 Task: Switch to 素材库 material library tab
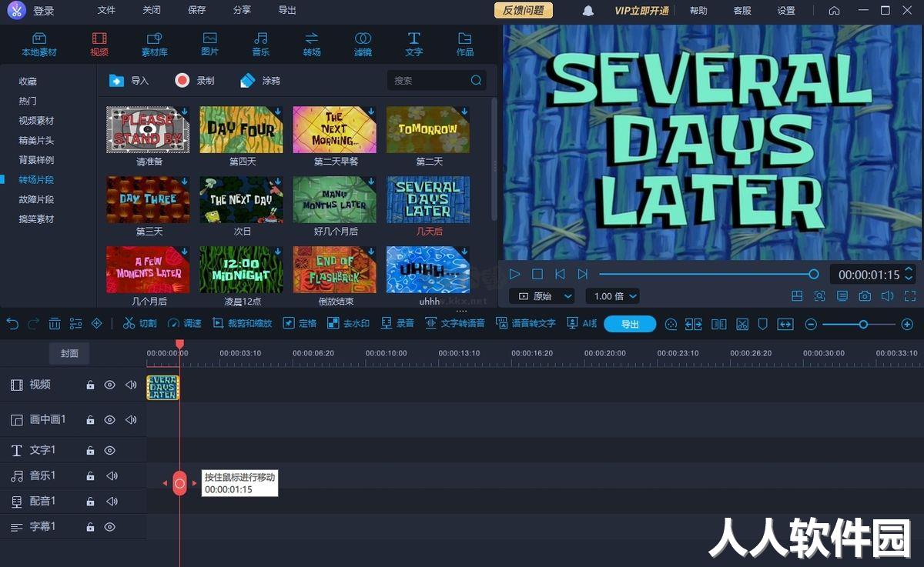[x=154, y=45]
